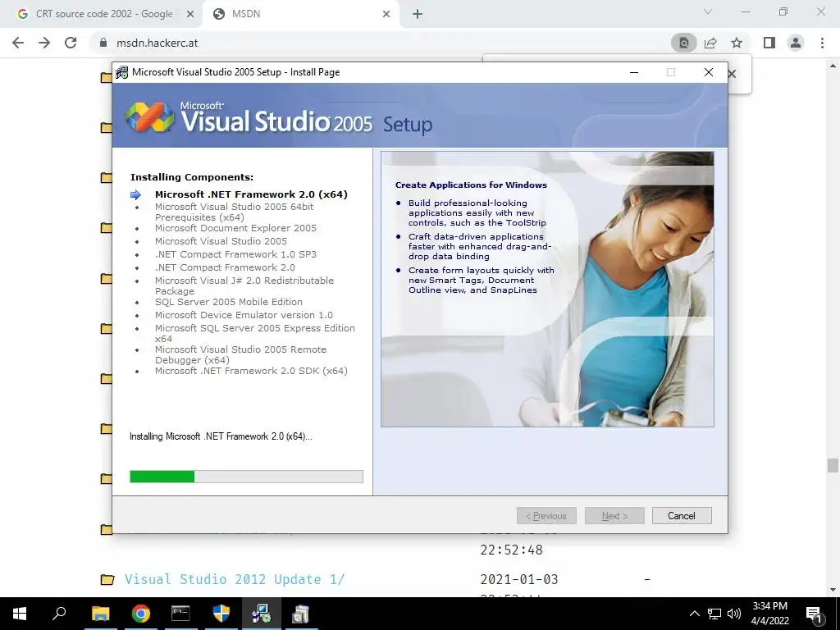Image resolution: width=840 pixels, height=630 pixels.
Task: Click 'Microsoft .NET Framework 2.0 SDK (x64)' entry
Action: coord(251,371)
